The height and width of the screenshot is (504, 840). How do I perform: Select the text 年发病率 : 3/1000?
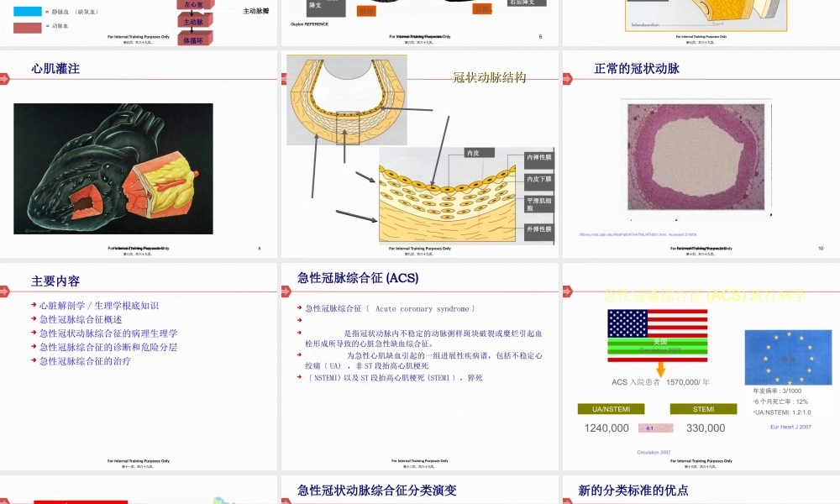coord(777,391)
